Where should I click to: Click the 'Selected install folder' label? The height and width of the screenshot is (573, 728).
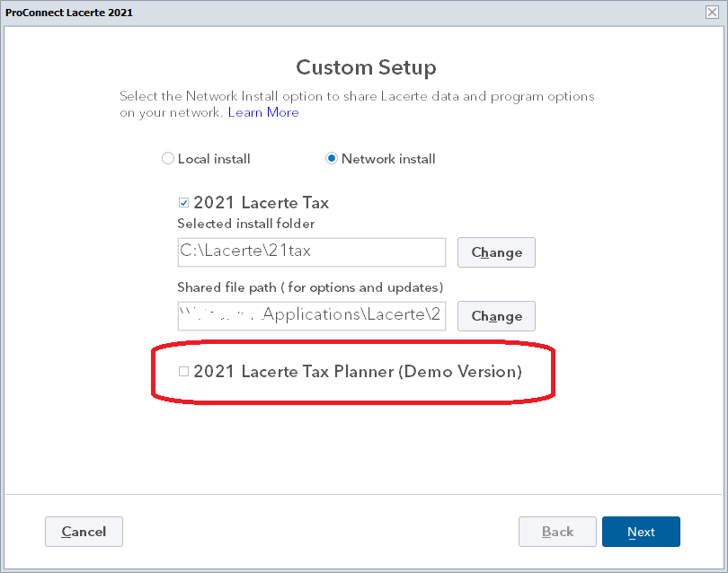(246, 224)
